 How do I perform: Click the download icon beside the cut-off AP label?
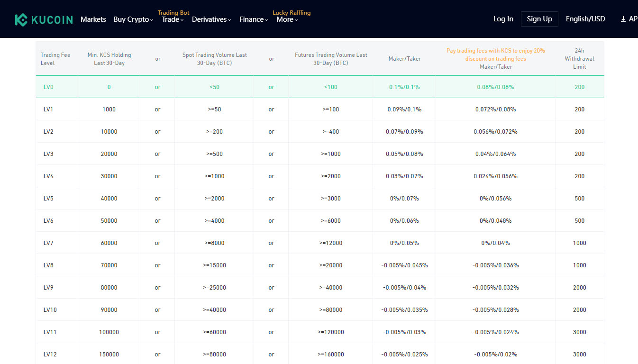coord(623,19)
